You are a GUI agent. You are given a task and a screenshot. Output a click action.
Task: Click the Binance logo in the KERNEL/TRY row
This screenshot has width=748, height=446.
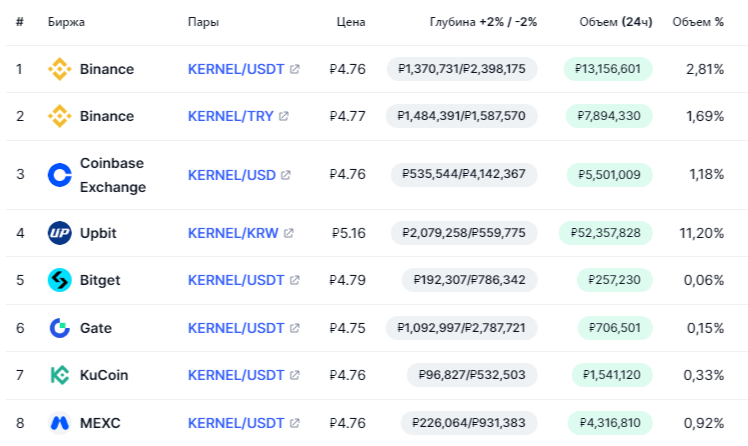click(x=60, y=116)
